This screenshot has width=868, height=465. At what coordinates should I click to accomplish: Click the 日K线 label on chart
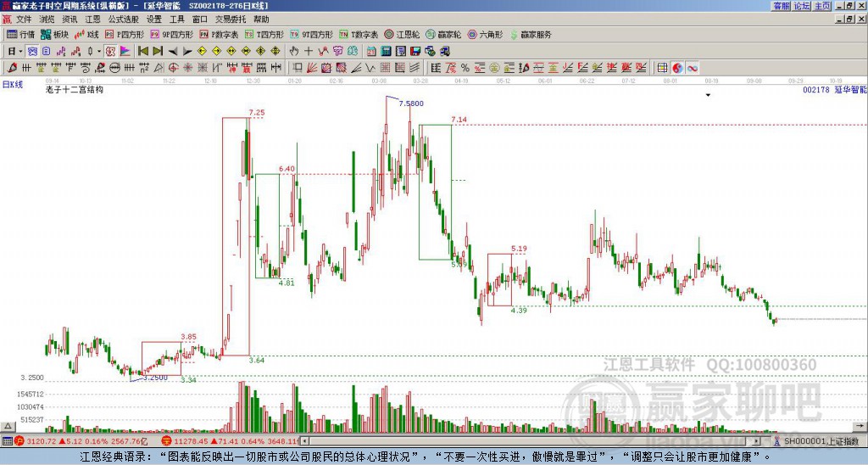[13, 85]
